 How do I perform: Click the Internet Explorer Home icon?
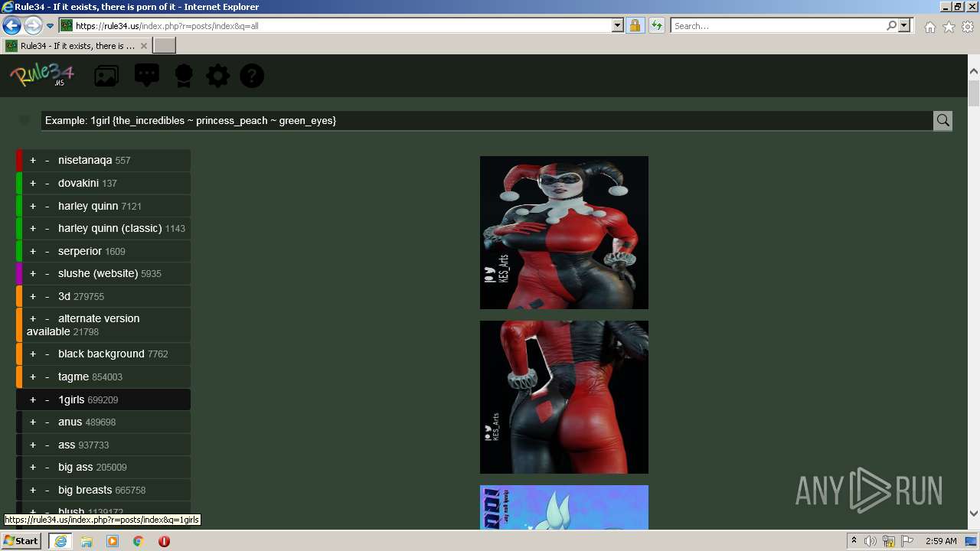point(929,27)
